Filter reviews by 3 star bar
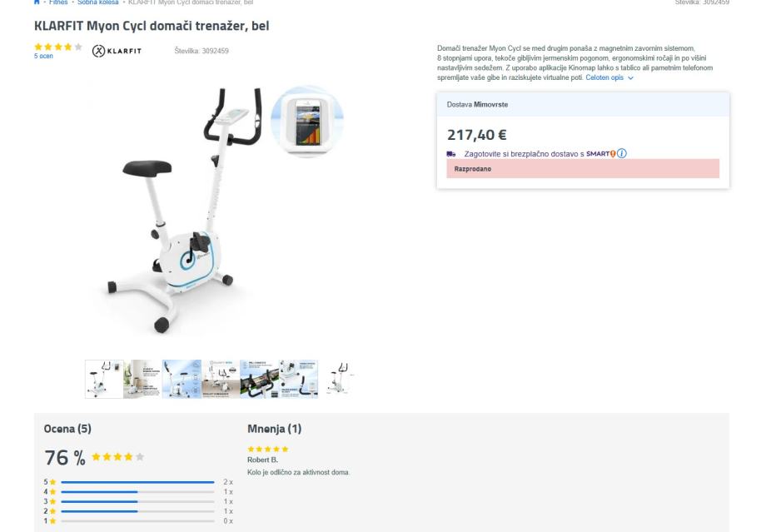766x532 pixels. pyautogui.click(x=137, y=502)
